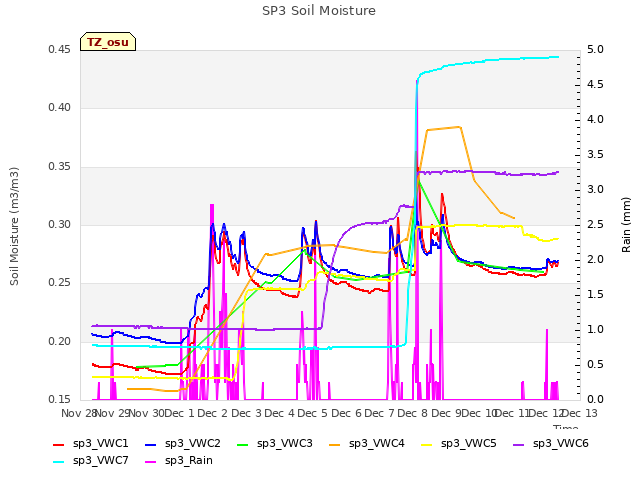Screen dimensions: 640x480
Task: Click the Dec 2 date tick label
Action: pos(213,414)
